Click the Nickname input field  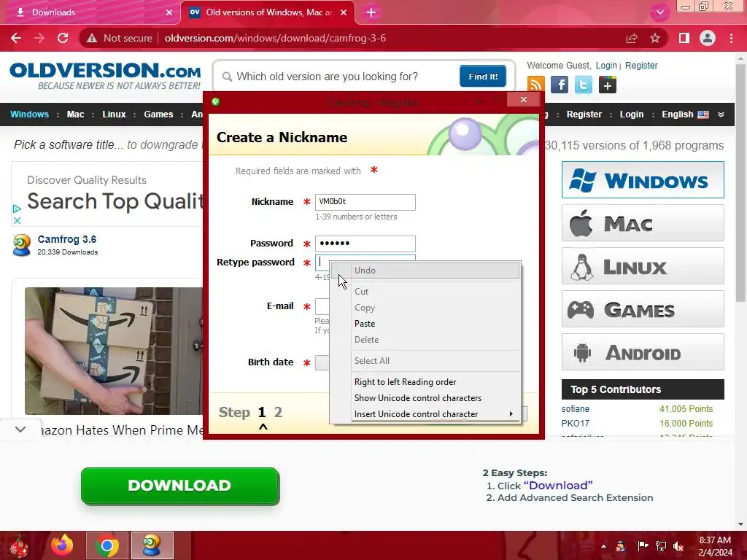[x=365, y=202]
